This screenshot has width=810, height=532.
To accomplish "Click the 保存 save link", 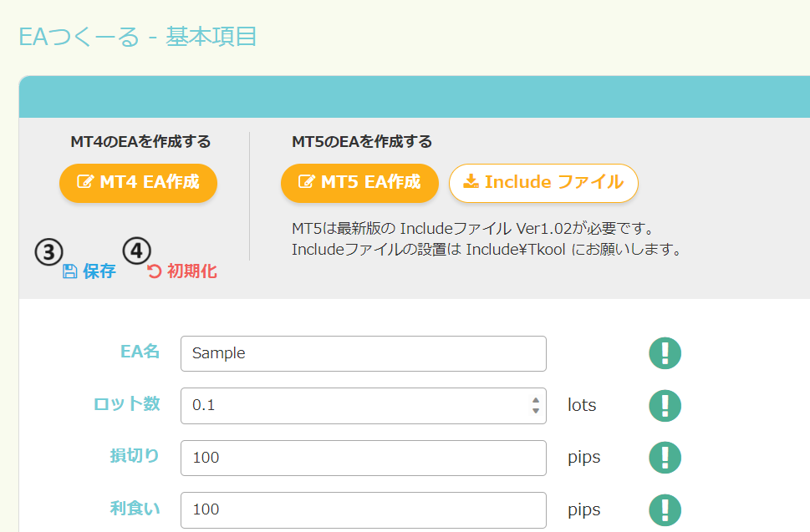I will coord(89,271).
